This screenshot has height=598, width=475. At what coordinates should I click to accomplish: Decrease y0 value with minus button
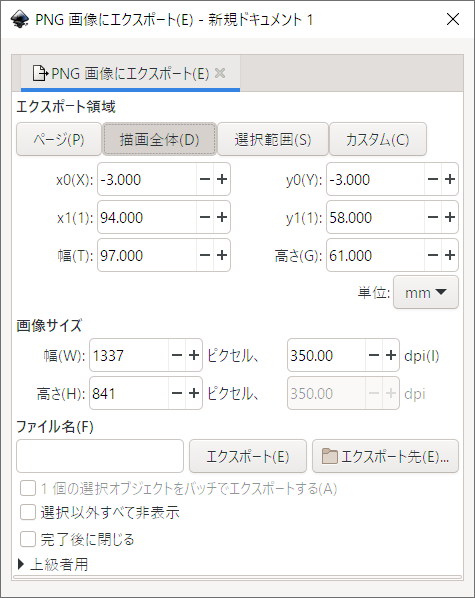[433, 179]
